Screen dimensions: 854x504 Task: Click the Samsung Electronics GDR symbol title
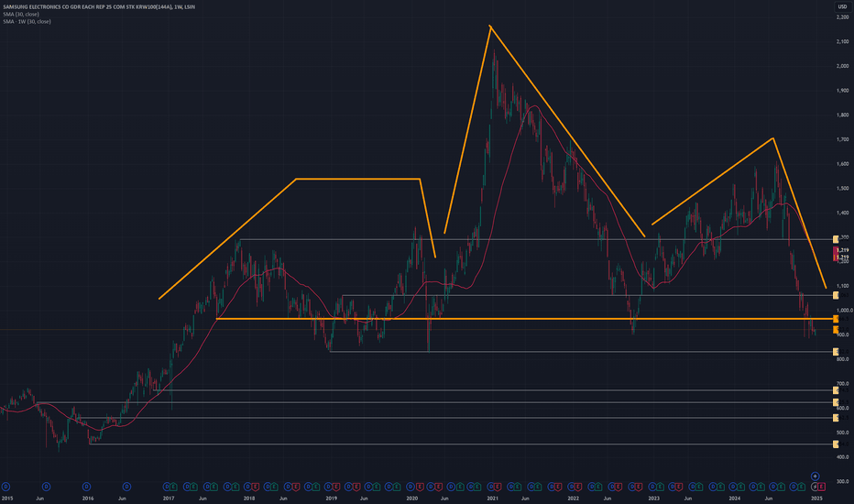pyautogui.click(x=99, y=6)
